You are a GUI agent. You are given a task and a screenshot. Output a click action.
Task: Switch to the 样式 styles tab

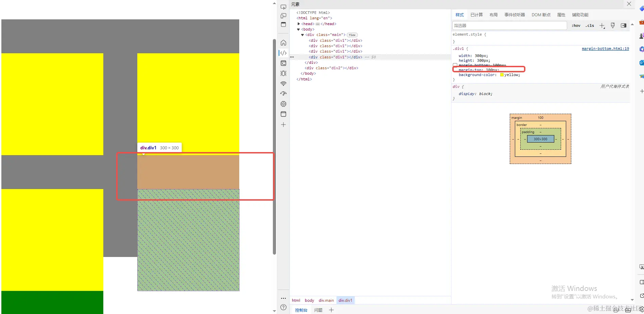point(460,15)
